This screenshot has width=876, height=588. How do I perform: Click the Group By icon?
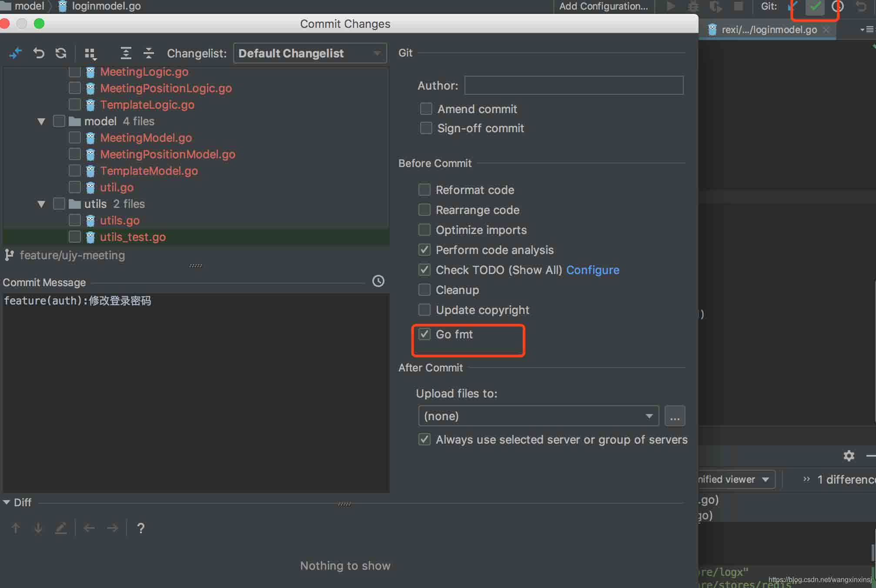click(x=90, y=53)
